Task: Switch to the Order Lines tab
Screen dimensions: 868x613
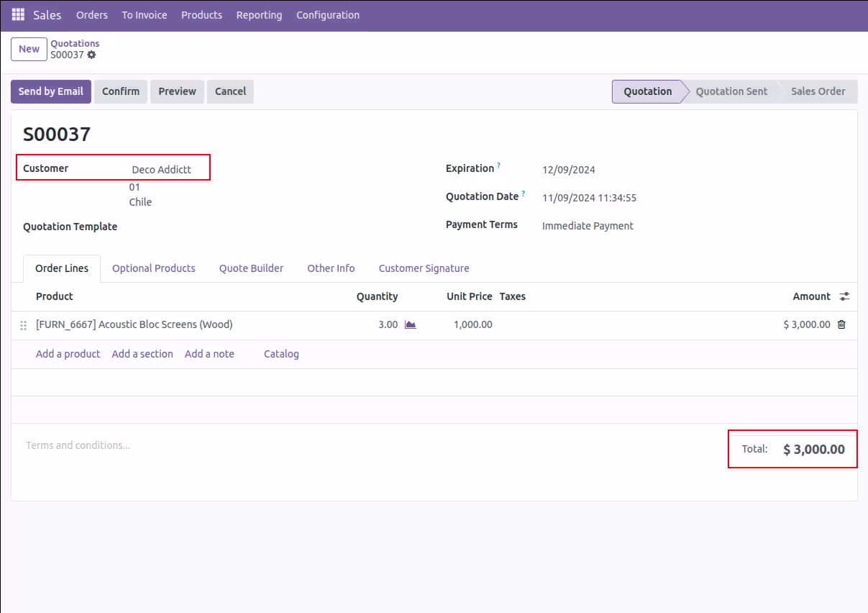Action: [62, 268]
